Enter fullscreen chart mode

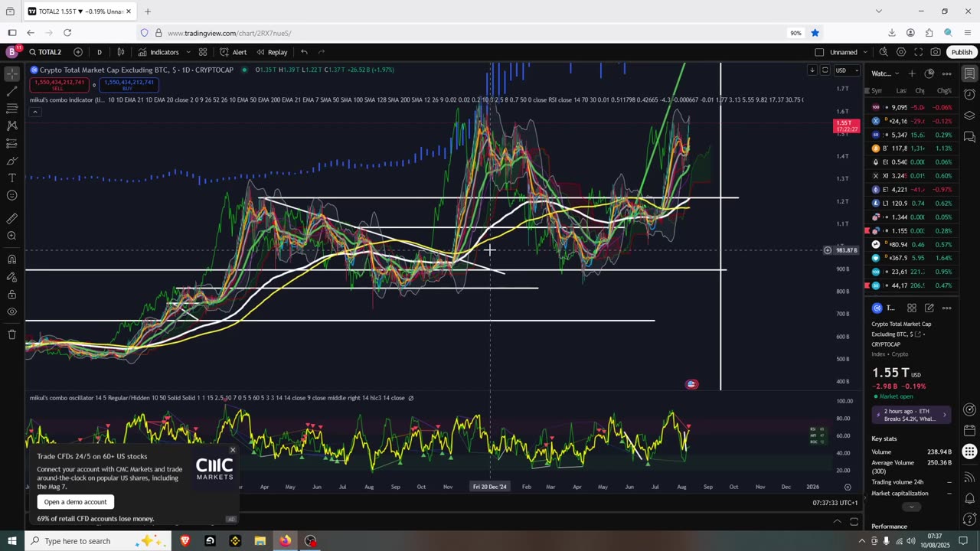pos(919,52)
